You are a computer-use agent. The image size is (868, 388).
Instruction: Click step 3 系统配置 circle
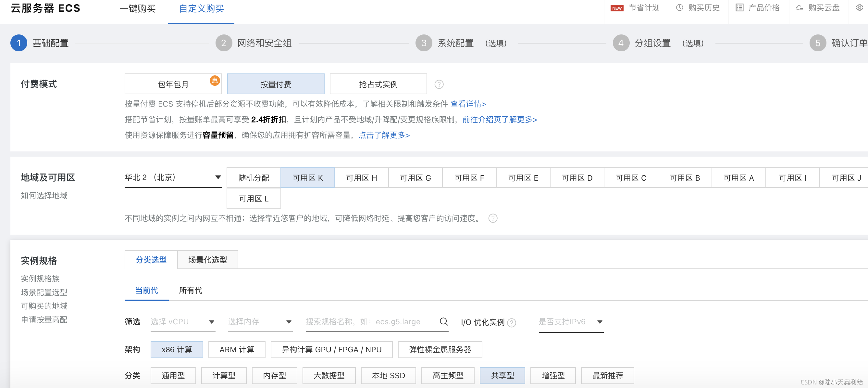pyautogui.click(x=424, y=43)
